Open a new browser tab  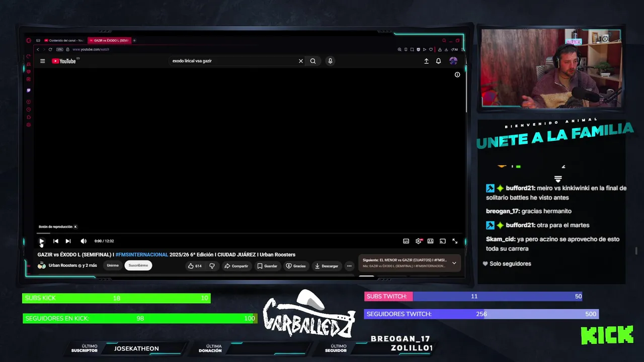pyautogui.click(x=134, y=40)
